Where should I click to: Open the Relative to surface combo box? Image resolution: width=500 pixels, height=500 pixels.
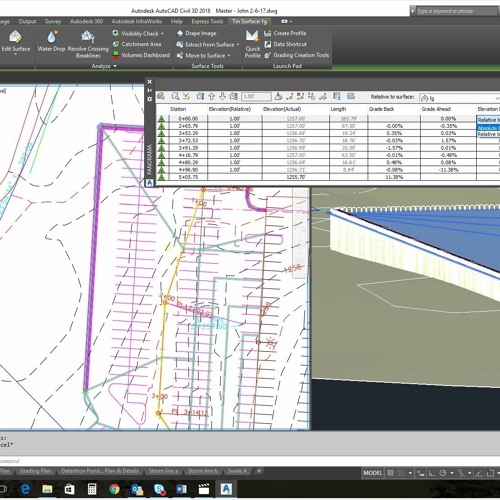click(x=459, y=98)
